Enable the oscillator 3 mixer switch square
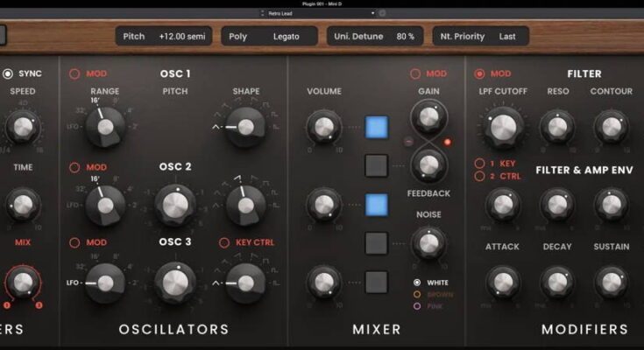This screenshot has height=350, width=644. point(376,282)
